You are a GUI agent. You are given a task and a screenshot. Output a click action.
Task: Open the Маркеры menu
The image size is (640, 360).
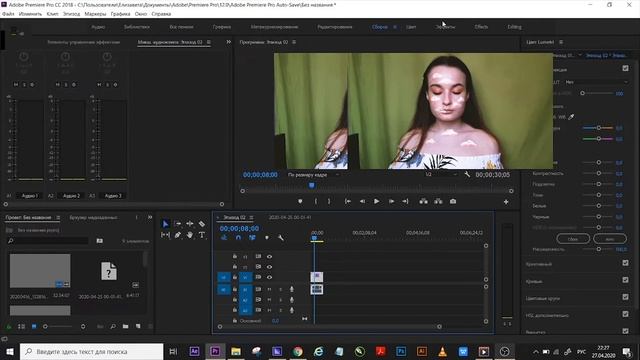95,14
